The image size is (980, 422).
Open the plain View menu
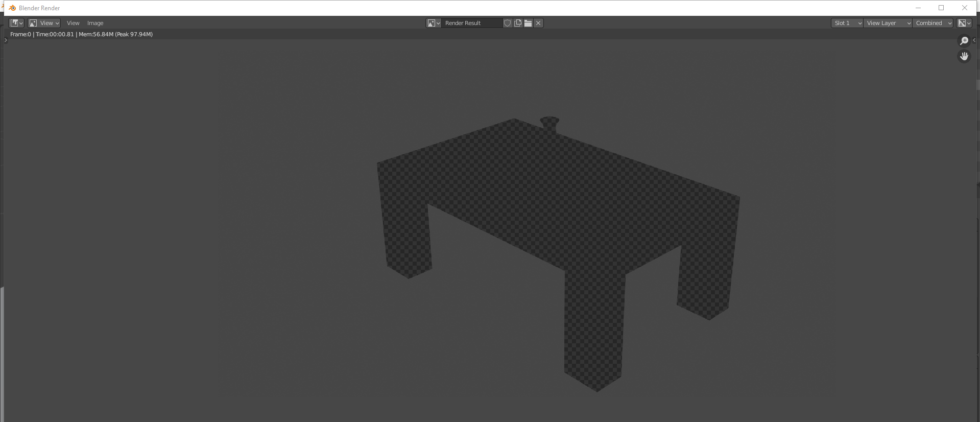(73, 23)
